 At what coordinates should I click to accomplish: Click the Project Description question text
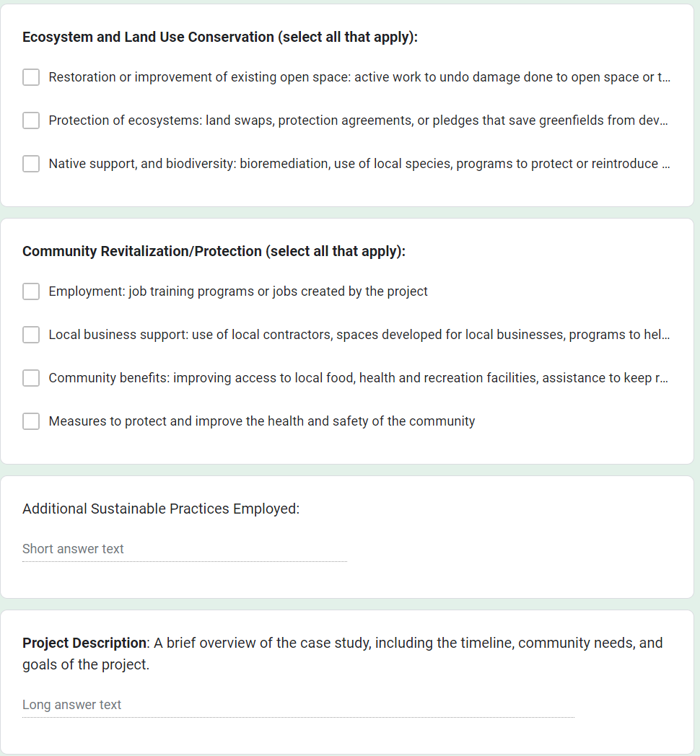(x=342, y=653)
